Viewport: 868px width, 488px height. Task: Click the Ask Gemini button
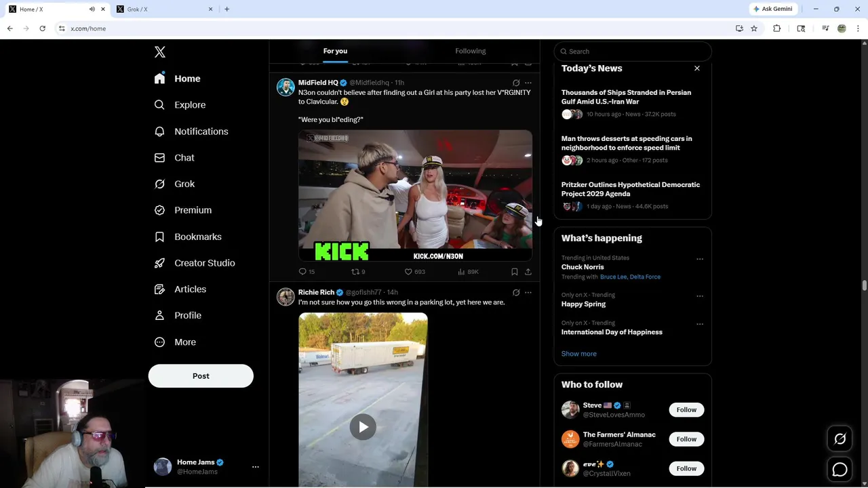click(x=772, y=9)
